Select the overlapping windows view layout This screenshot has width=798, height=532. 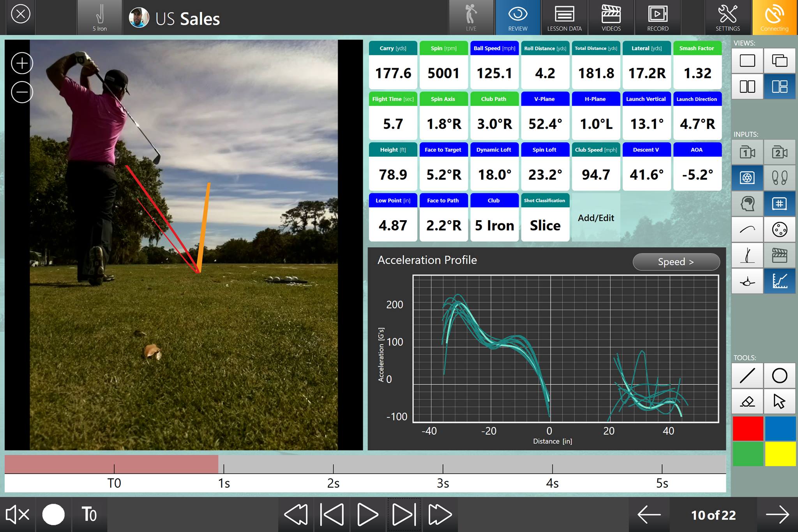tap(779, 61)
